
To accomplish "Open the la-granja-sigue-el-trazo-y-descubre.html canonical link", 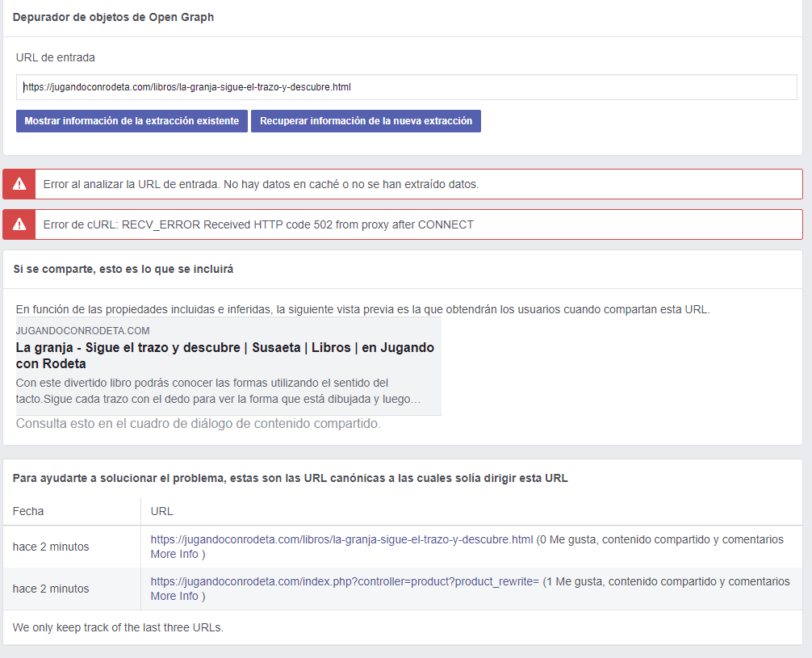I will 341,539.
